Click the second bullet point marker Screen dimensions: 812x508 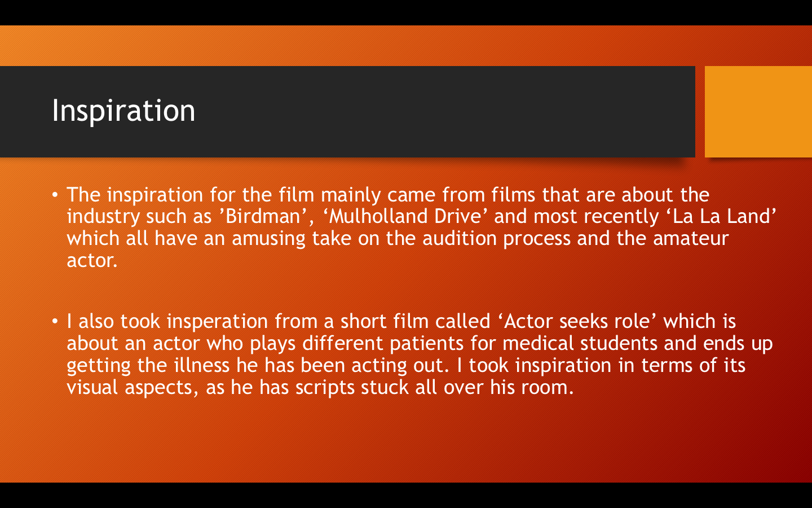(55, 321)
